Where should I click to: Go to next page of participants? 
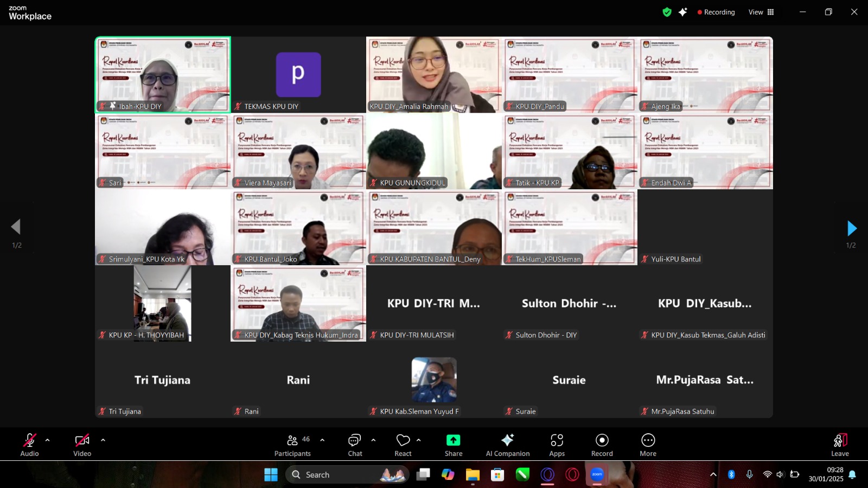point(851,228)
